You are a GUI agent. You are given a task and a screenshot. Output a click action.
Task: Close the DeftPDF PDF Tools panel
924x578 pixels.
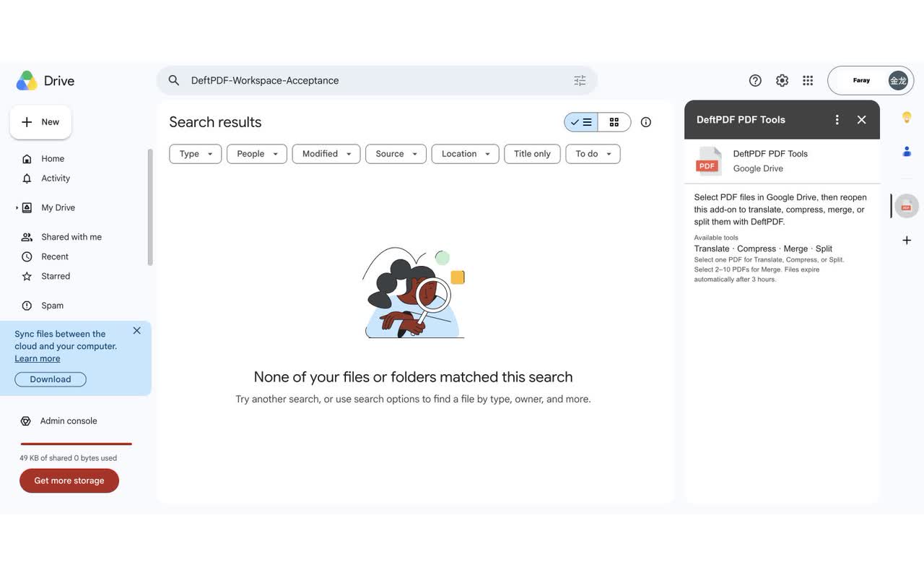tap(861, 120)
